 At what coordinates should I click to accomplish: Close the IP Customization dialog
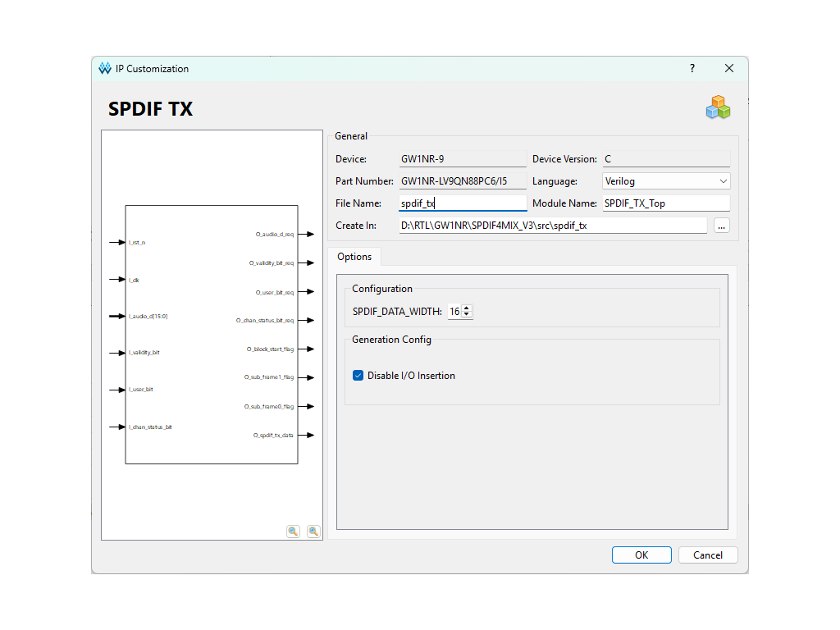(729, 69)
